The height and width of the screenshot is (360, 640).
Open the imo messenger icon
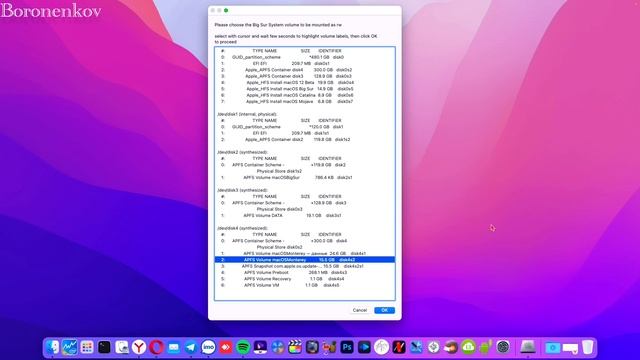(208, 347)
